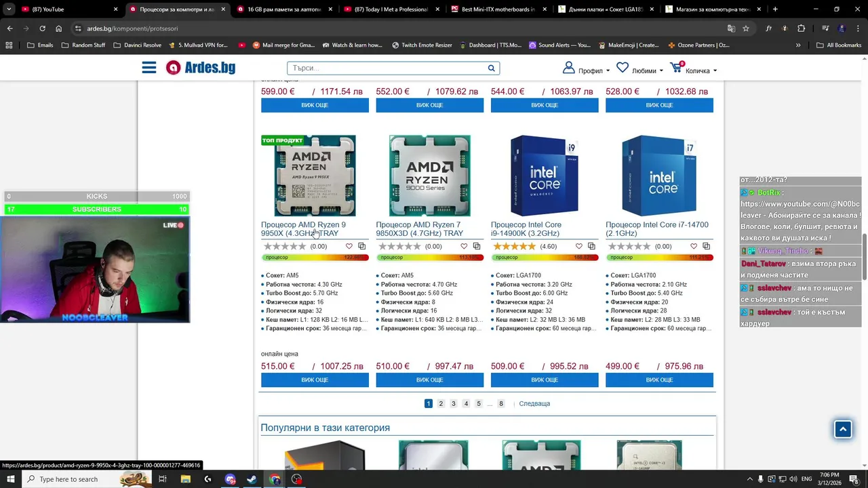Go back with browser back arrow

coord(9,28)
